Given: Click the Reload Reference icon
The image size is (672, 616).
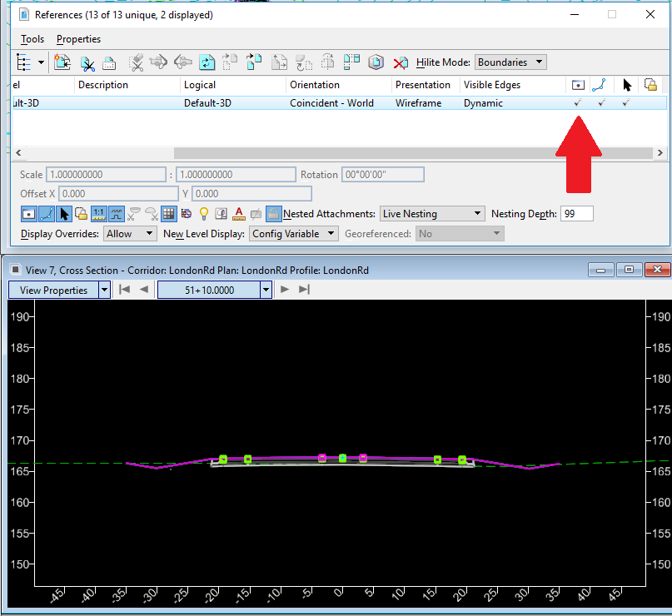Looking at the screenshot, I should 207,62.
